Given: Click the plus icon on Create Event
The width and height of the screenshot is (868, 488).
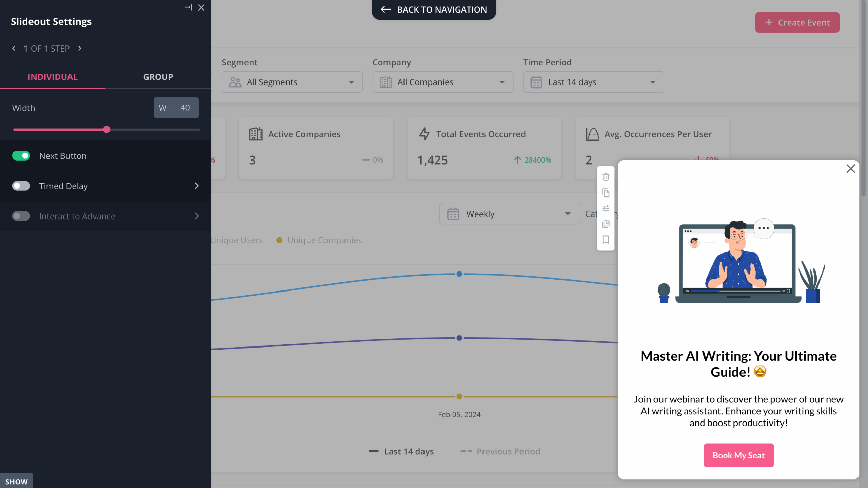Looking at the screenshot, I should pyautogui.click(x=769, y=22).
